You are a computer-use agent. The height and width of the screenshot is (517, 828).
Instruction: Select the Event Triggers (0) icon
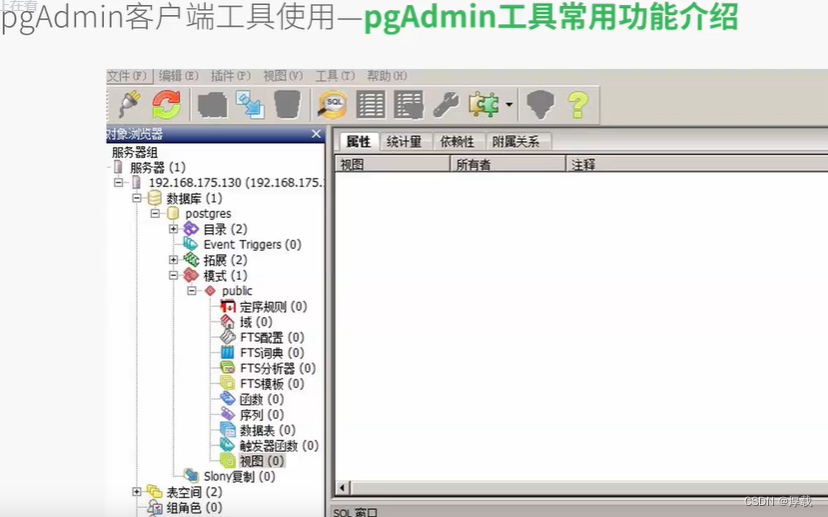pos(191,244)
